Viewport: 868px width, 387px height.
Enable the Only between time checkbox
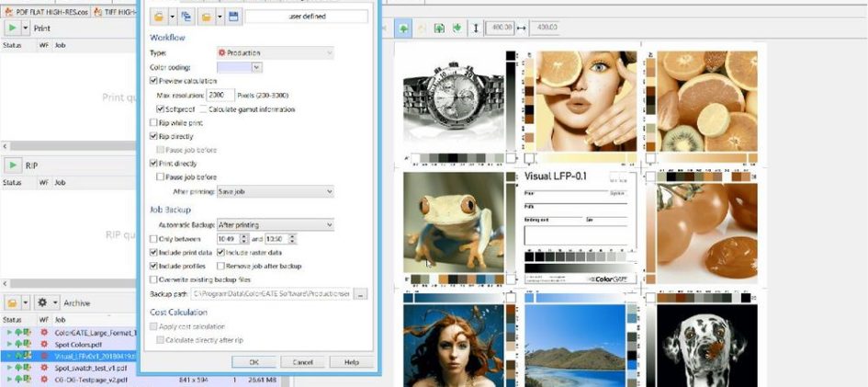coord(154,239)
